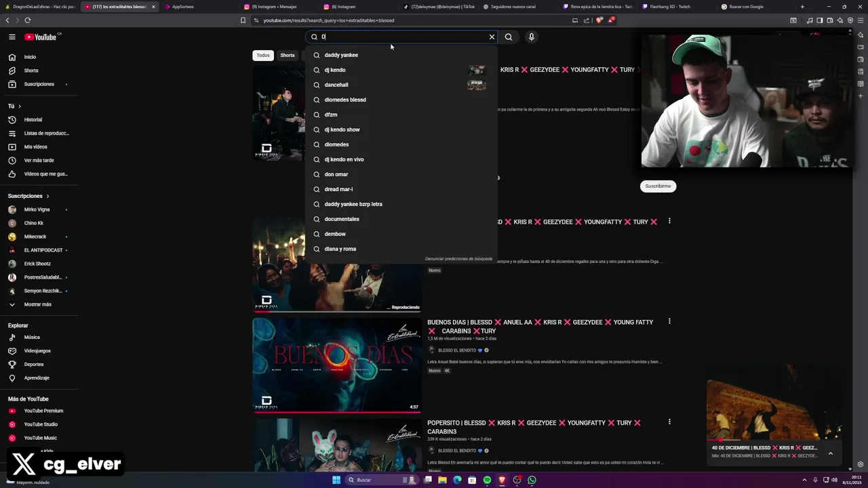
Task: Select 'documentales' suggestion
Action: [x=401, y=219]
